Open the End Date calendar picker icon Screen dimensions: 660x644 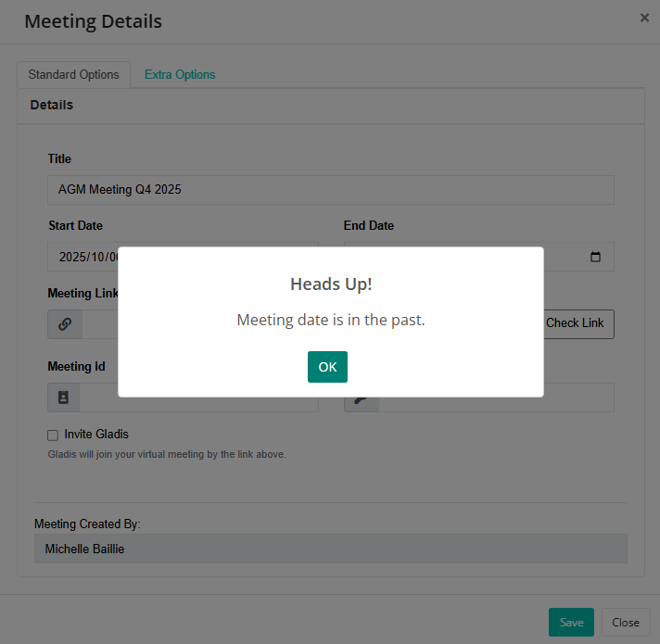pyautogui.click(x=595, y=257)
